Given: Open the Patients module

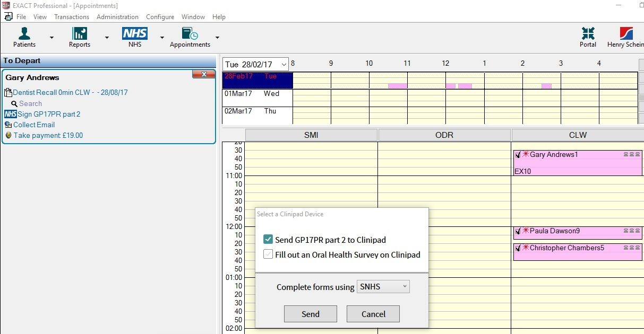Looking at the screenshot, I should [24, 37].
